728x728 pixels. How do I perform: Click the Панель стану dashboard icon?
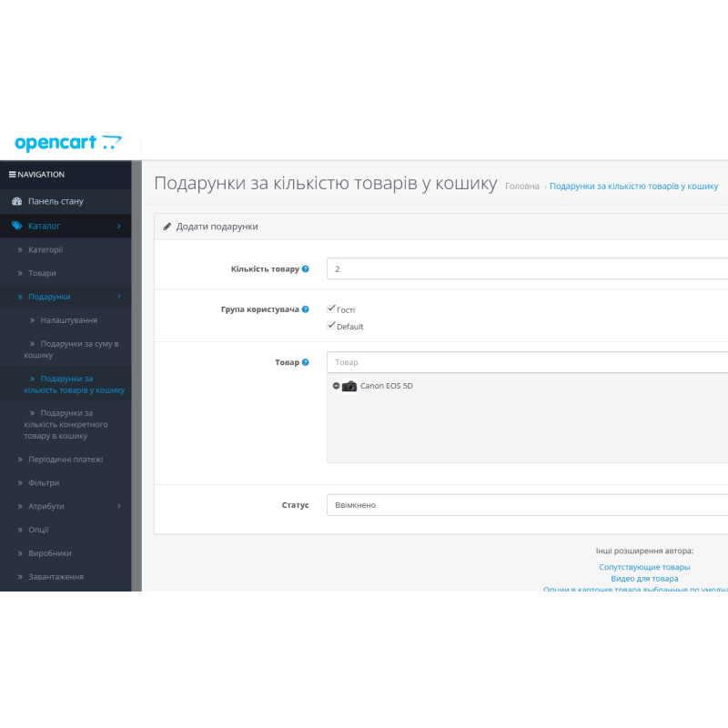(x=16, y=201)
